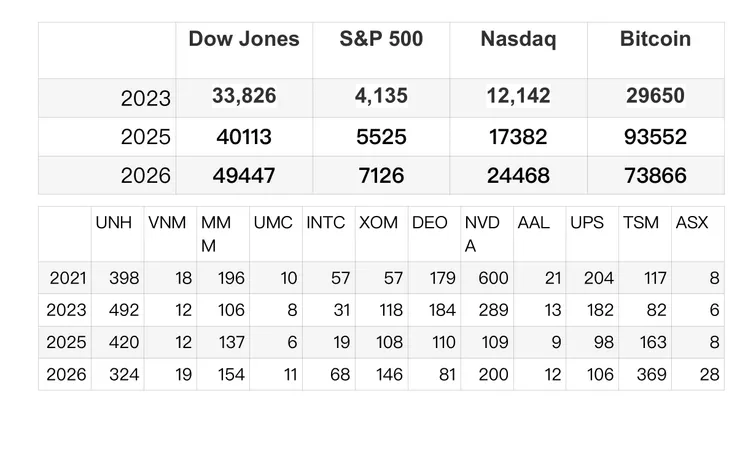This screenshot has height=451, width=740.
Task: Select the Bitcoin column header
Action: [655, 40]
